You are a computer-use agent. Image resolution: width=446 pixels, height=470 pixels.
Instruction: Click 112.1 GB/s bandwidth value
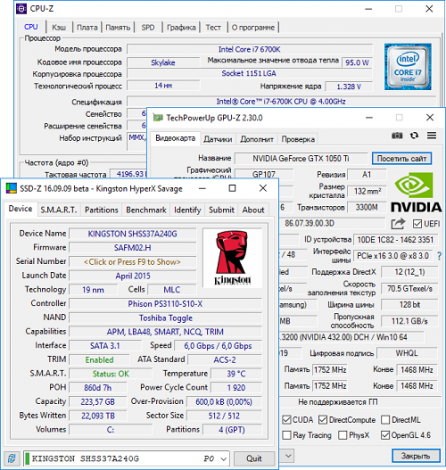click(x=409, y=321)
